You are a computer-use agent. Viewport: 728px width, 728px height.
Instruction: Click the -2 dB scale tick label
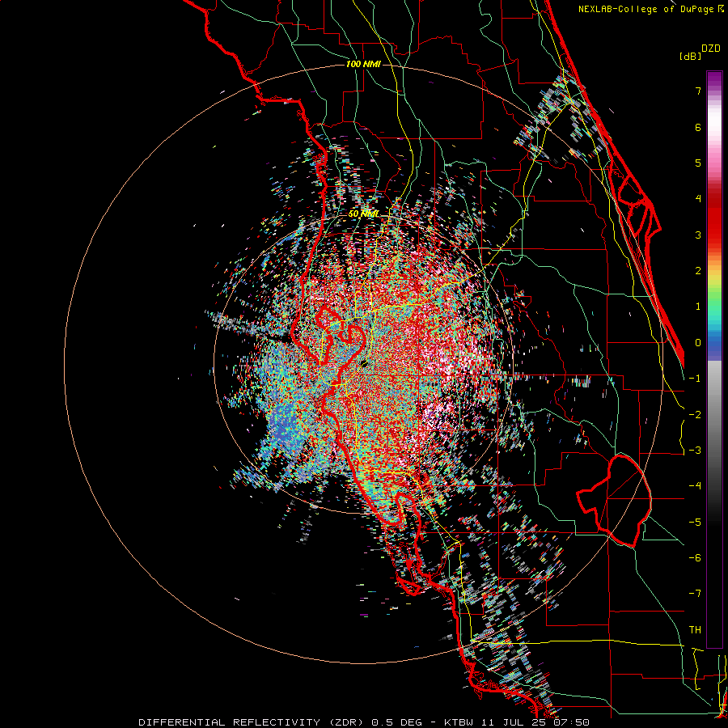pos(695,415)
